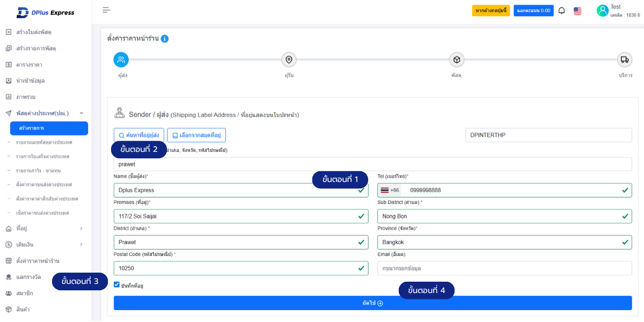Click the Email input field
Screen dimensions: 644x322
tap(504, 268)
